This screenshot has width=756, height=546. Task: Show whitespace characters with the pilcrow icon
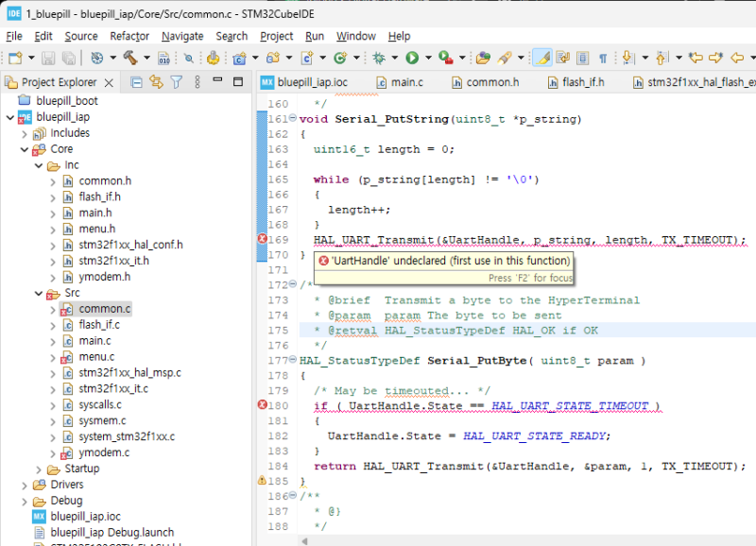pos(605,57)
